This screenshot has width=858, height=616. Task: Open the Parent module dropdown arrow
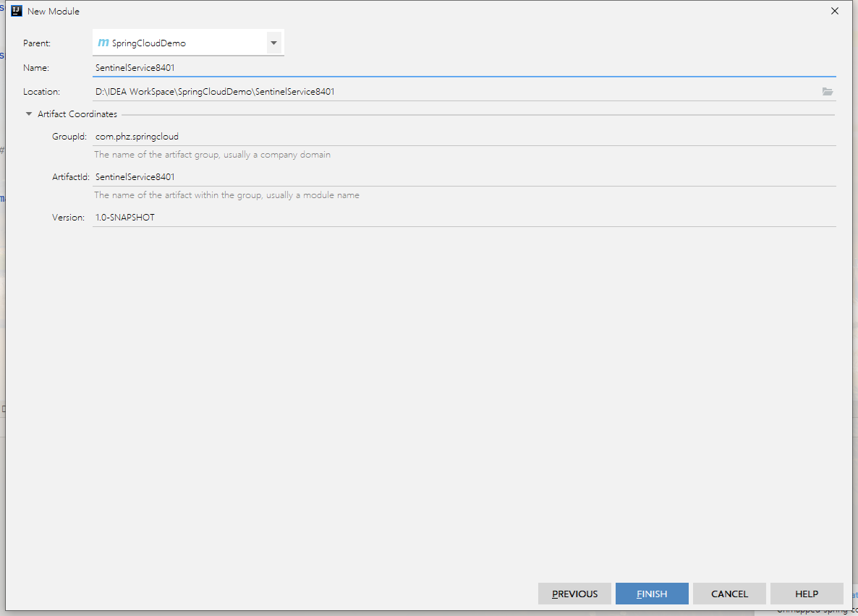[x=273, y=43]
